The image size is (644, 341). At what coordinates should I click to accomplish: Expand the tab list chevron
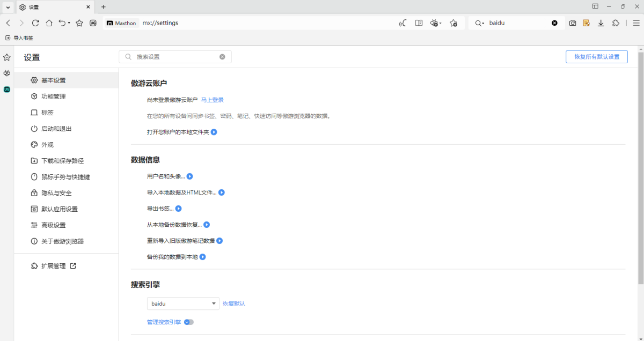pos(8,7)
